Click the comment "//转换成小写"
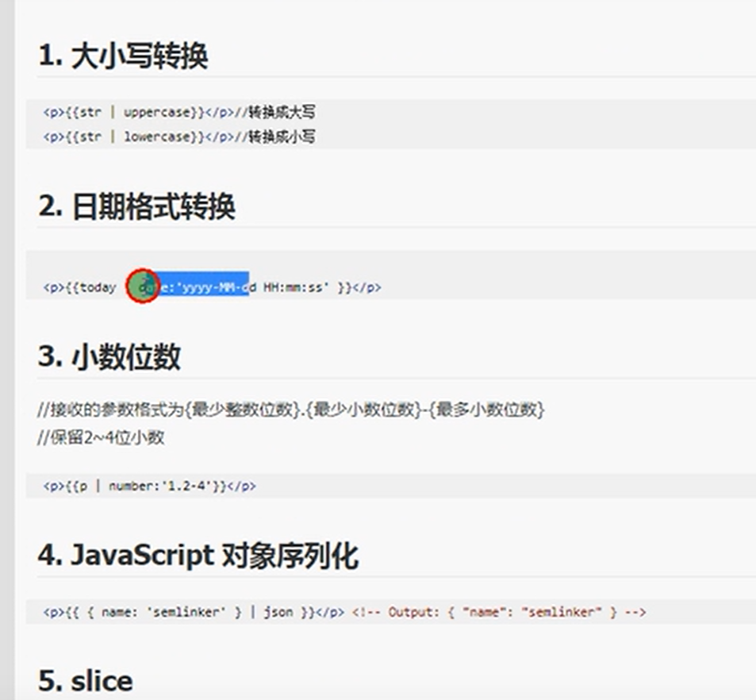The width and height of the screenshot is (756, 700). pos(274,137)
